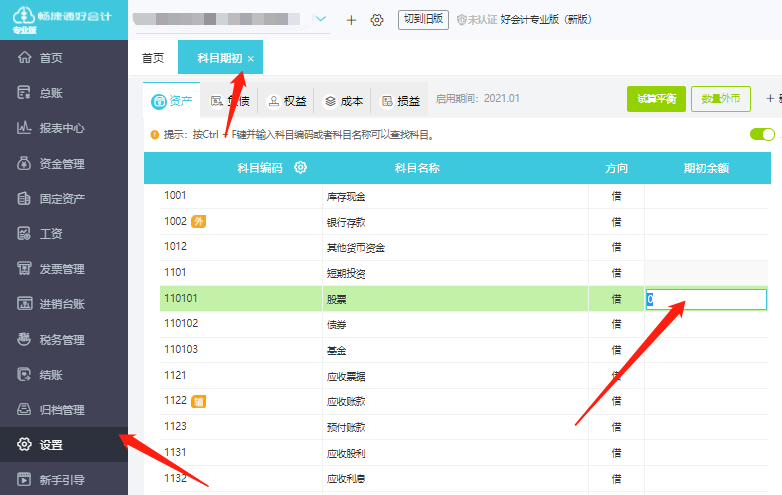Select account code 1001

175,195
